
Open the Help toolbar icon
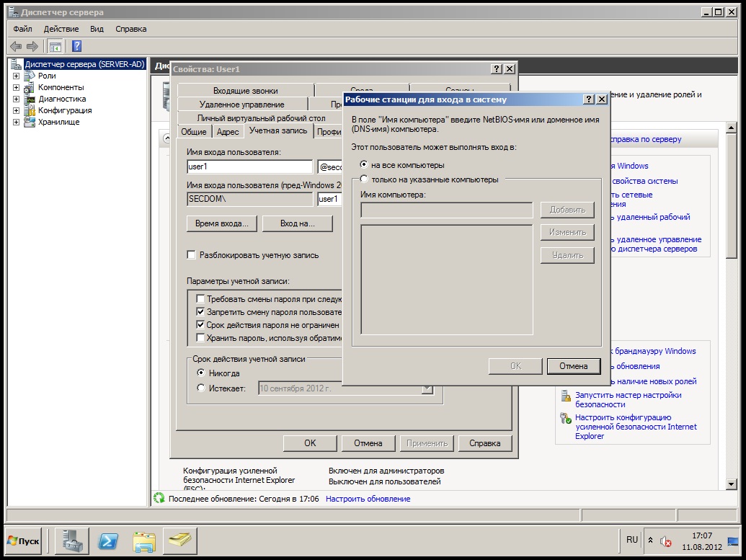tap(76, 46)
